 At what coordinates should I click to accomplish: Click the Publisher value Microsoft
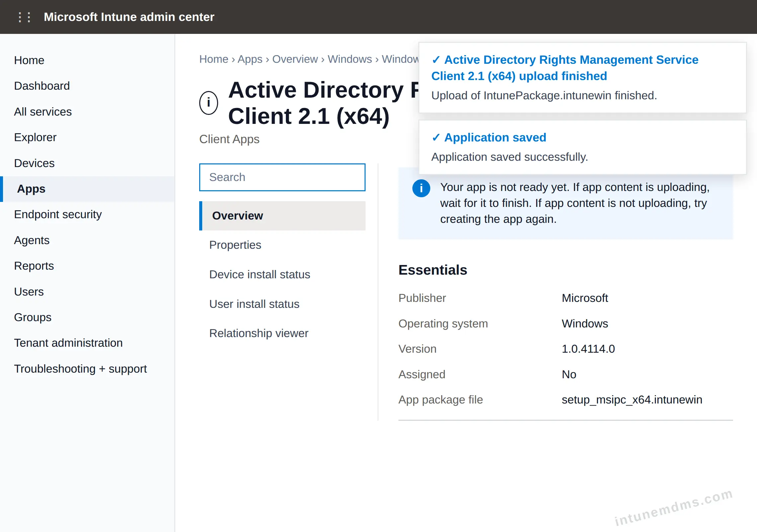tap(585, 298)
